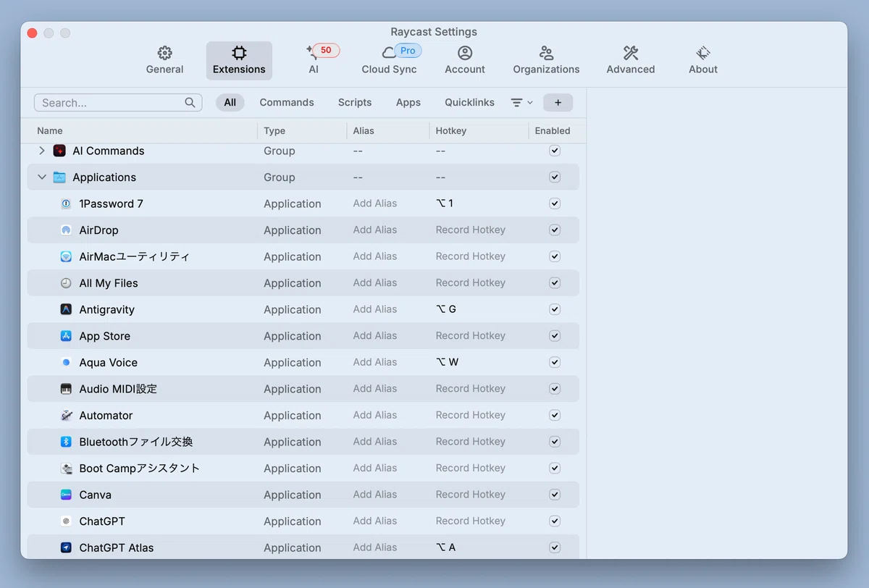Screen dimensions: 869x588
Task: Click the Extensions chip icon
Action: (x=239, y=53)
